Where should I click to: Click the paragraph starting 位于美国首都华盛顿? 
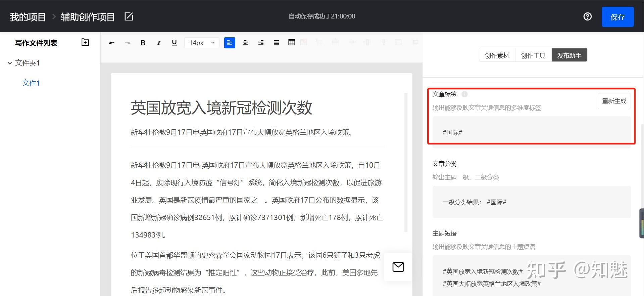256,273
